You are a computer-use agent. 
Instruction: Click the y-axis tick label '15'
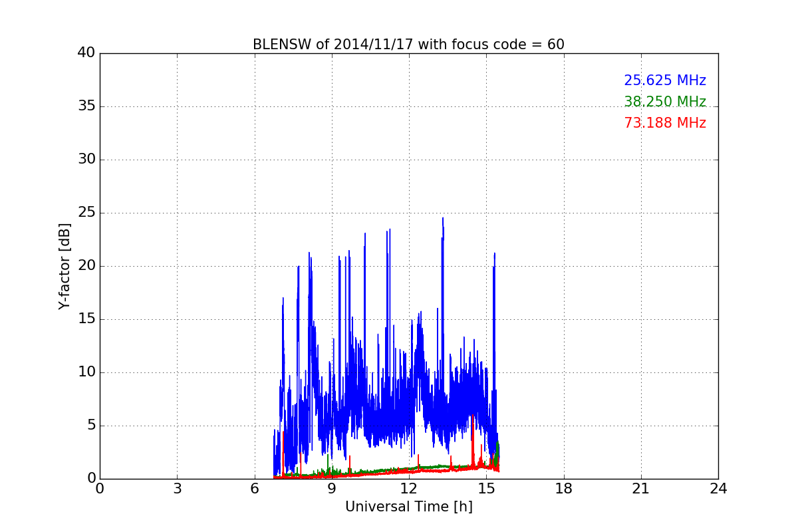[x=86, y=319]
